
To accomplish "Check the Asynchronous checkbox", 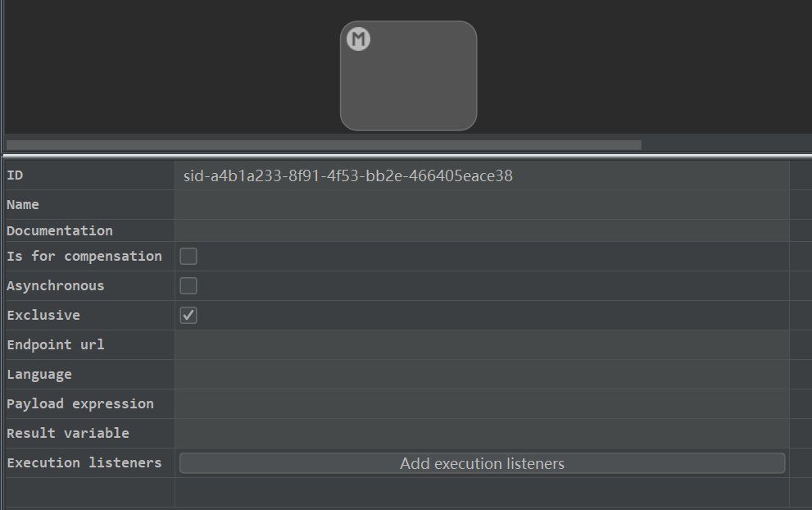I will 188,285.
